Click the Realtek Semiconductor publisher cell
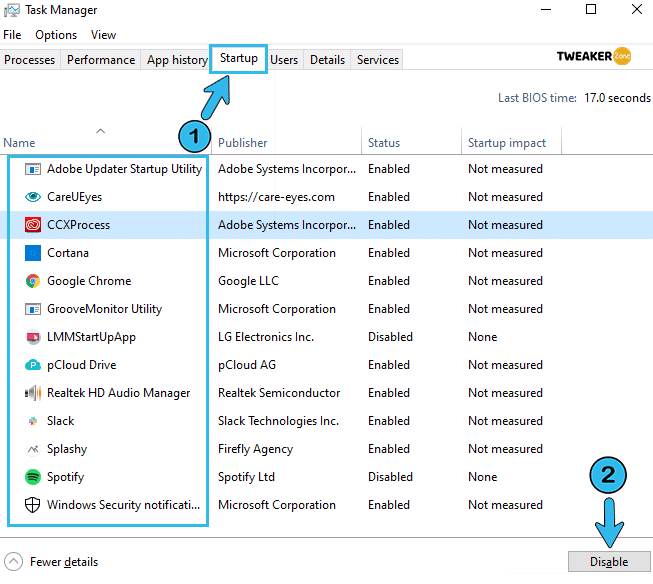The width and height of the screenshot is (653, 584). click(279, 393)
